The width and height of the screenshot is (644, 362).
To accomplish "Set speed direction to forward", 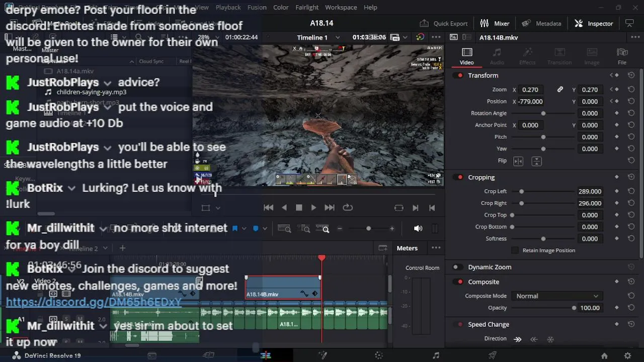I will [x=518, y=339].
